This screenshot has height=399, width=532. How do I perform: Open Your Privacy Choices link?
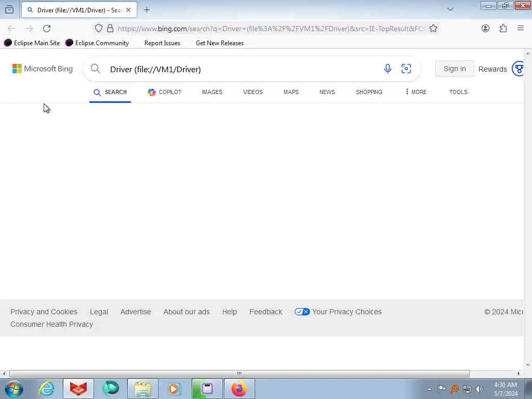pyautogui.click(x=347, y=312)
